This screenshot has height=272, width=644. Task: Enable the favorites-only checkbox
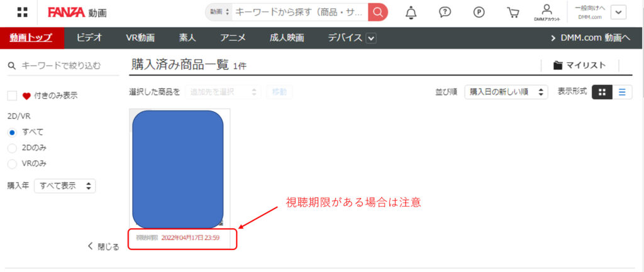pyautogui.click(x=12, y=96)
